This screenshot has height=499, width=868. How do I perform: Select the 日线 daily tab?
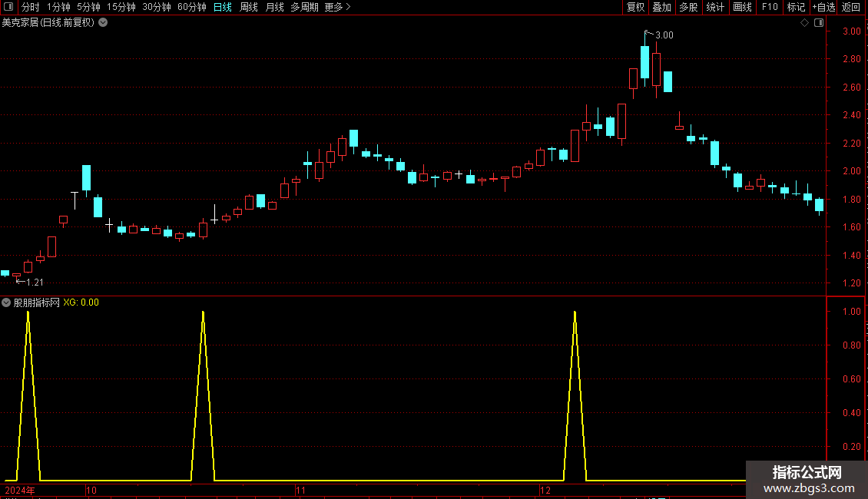[x=223, y=7]
